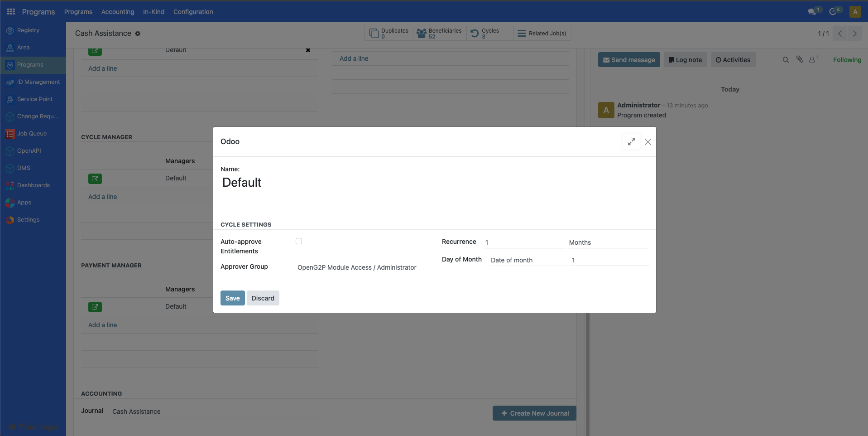
Task: Open the Dashboards sidebar item
Action: click(33, 185)
